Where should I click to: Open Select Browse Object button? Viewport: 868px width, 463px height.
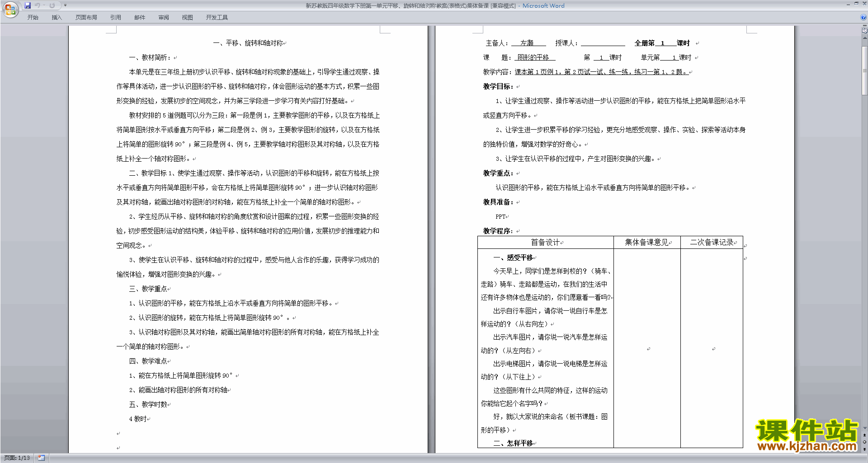click(x=864, y=442)
